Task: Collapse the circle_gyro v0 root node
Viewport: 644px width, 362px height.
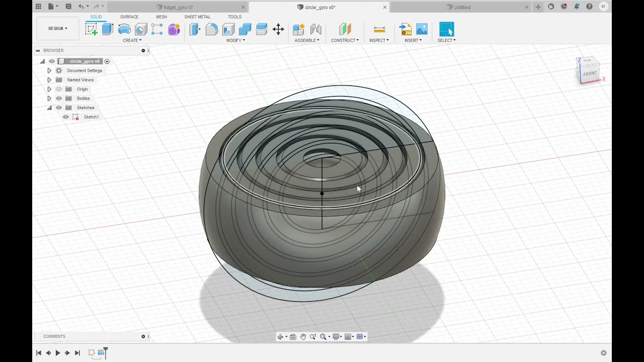Action: pyautogui.click(x=42, y=61)
